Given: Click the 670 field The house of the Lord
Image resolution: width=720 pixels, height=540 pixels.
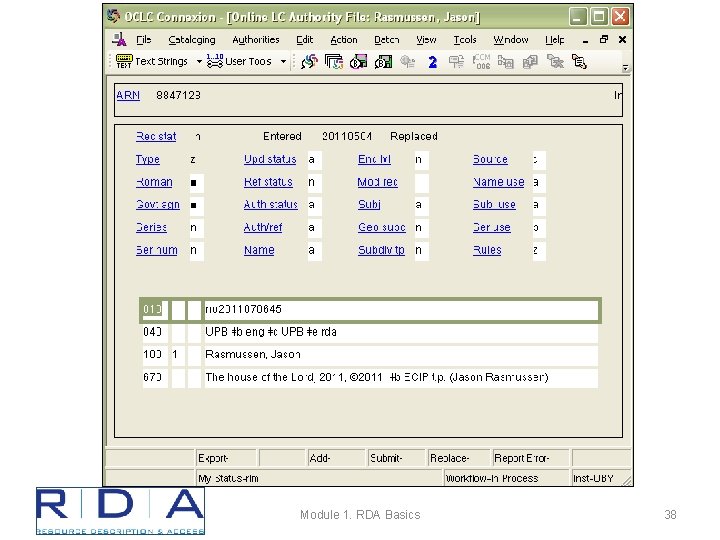Looking at the screenshot, I should click(x=401, y=377).
